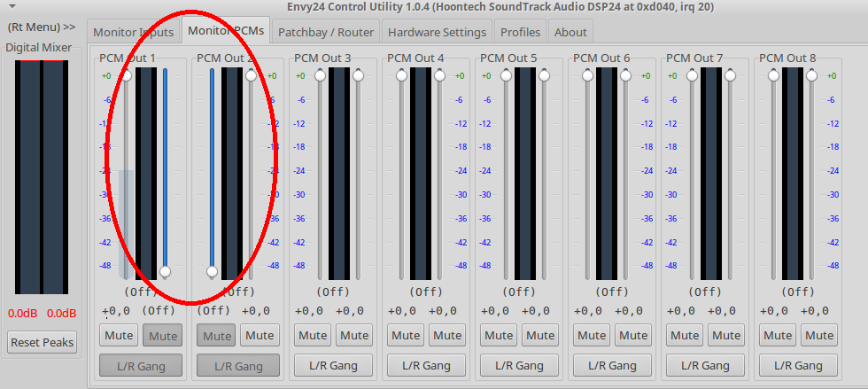Mute the left channel of PCM Out 5
Image resolution: width=868 pixels, height=389 pixels.
coord(499,335)
